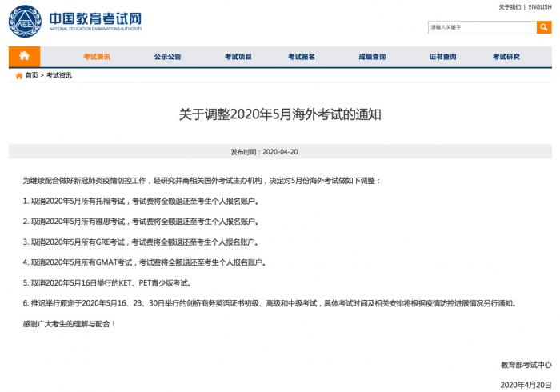The height and width of the screenshot is (392, 560).
Task: Click the 教育部考试中心 signature
Action: (526, 365)
